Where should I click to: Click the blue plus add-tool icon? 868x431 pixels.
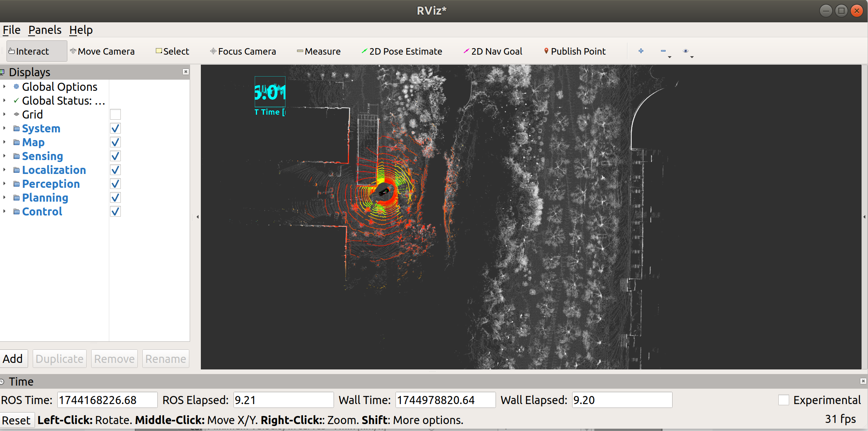coord(641,51)
